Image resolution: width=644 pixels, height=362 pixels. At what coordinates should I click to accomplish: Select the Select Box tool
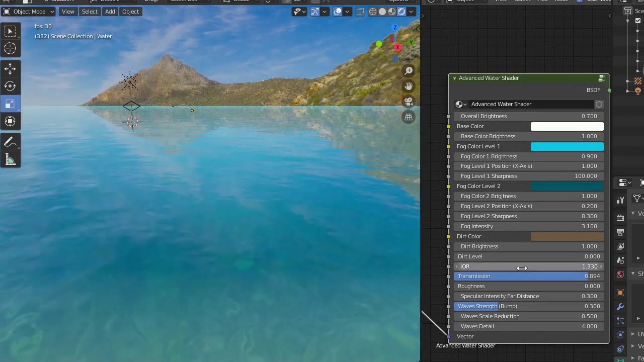[x=10, y=32]
